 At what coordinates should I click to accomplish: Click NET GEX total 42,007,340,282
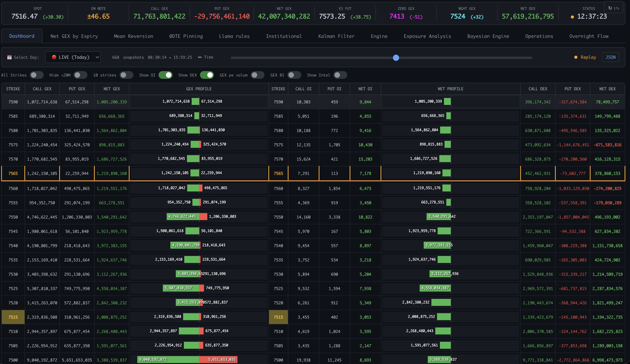284,16
